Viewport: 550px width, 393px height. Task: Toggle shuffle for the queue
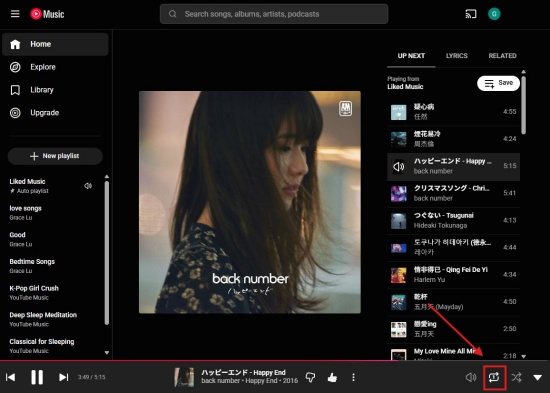pyautogui.click(x=516, y=377)
